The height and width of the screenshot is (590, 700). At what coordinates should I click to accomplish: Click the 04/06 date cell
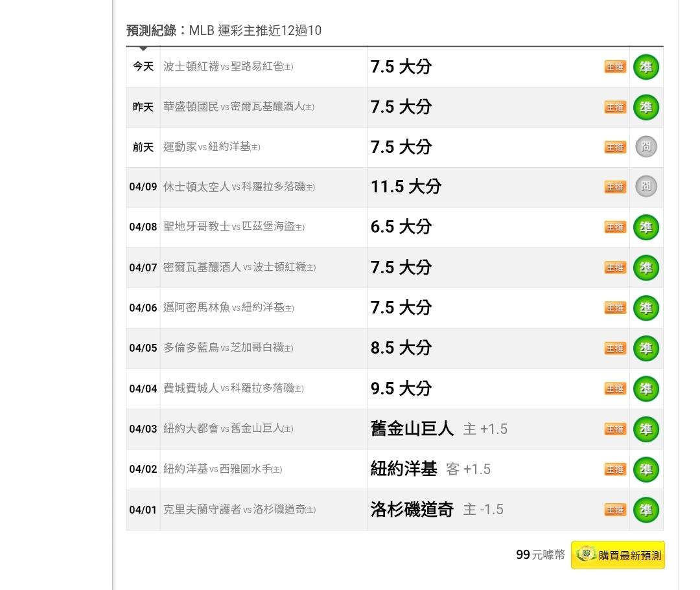click(x=143, y=308)
